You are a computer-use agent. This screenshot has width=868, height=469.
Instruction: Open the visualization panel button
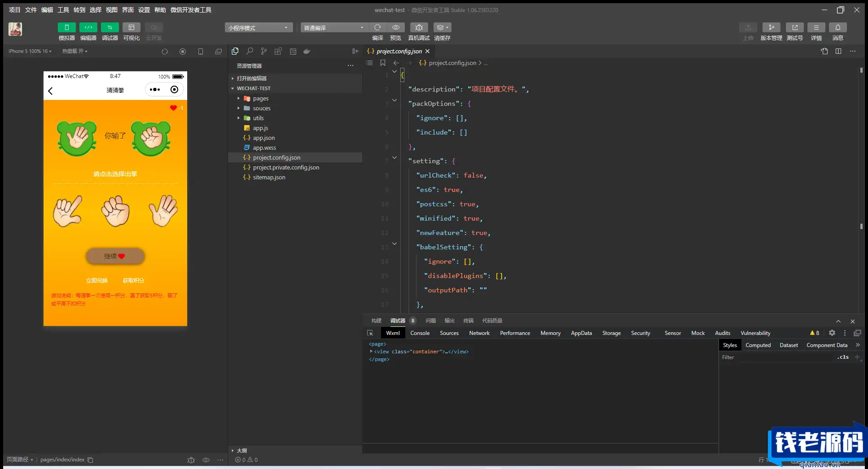pyautogui.click(x=131, y=27)
